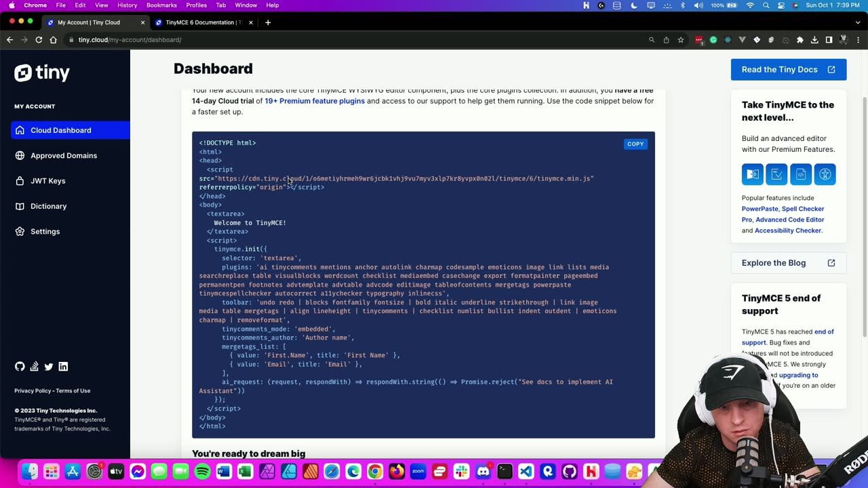Screen dimensions: 868x488
Task: Open the React DevTools extension icon
Action: pyautogui.click(x=728, y=40)
